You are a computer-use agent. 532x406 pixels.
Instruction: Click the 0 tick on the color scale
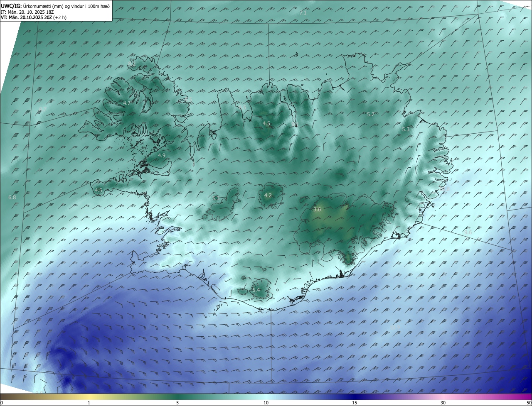(2, 403)
